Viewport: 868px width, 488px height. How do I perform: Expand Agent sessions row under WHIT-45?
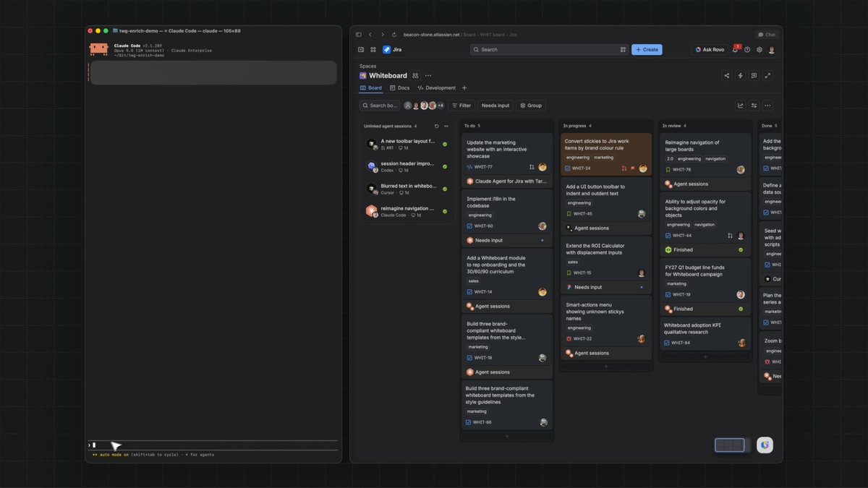[606, 228]
